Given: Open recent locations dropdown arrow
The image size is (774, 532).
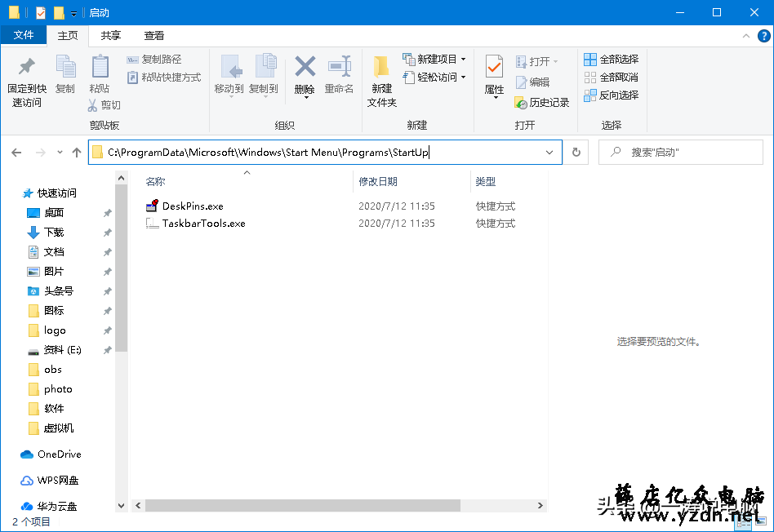Looking at the screenshot, I should click(x=60, y=153).
